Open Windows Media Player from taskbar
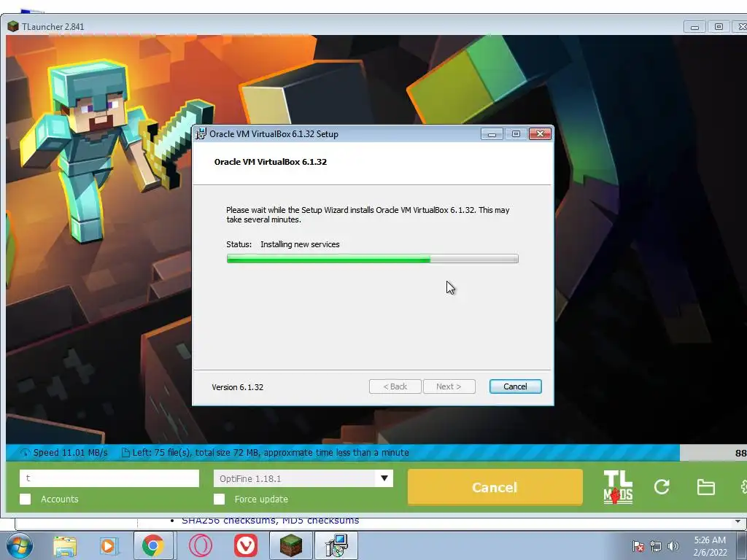 coord(109,546)
